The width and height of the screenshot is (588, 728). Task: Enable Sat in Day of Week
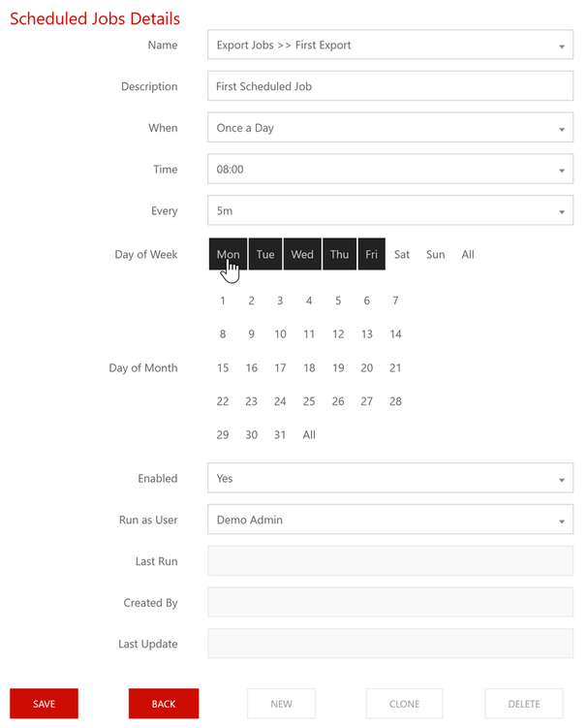pos(402,254)
